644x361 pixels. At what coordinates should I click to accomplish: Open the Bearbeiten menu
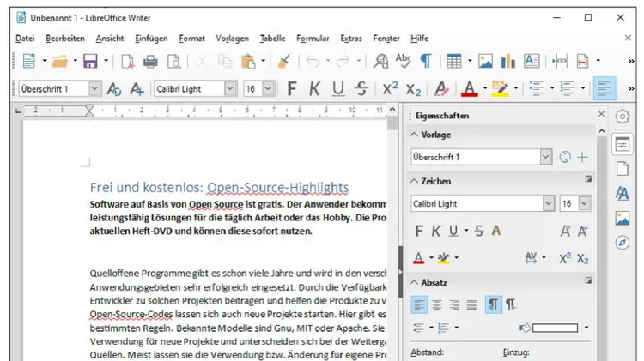pyautogui.click(x=65, y=38)
